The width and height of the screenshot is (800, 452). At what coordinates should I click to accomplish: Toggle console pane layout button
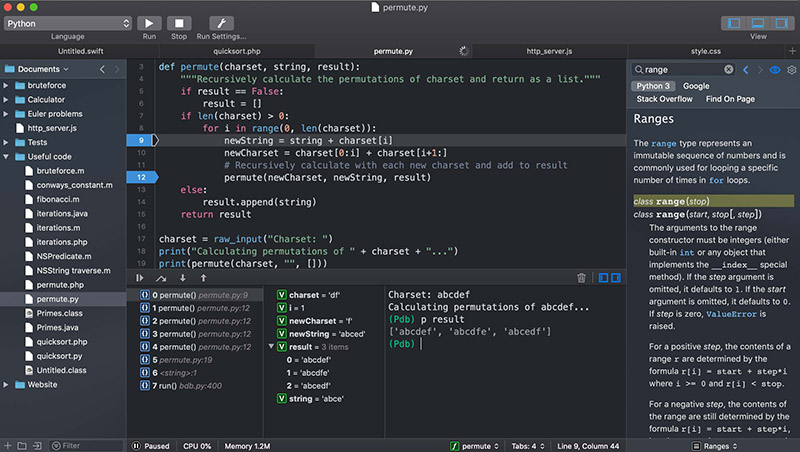point(616,278)
